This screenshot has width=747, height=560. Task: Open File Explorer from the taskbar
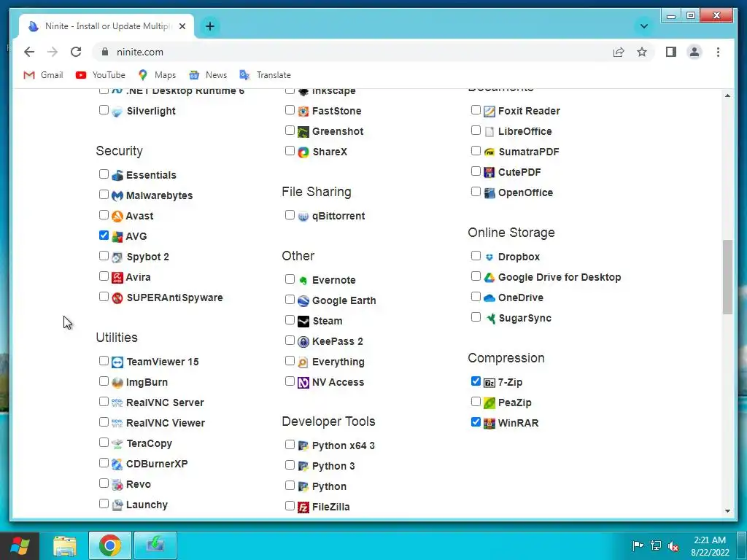tap(65, 545)
